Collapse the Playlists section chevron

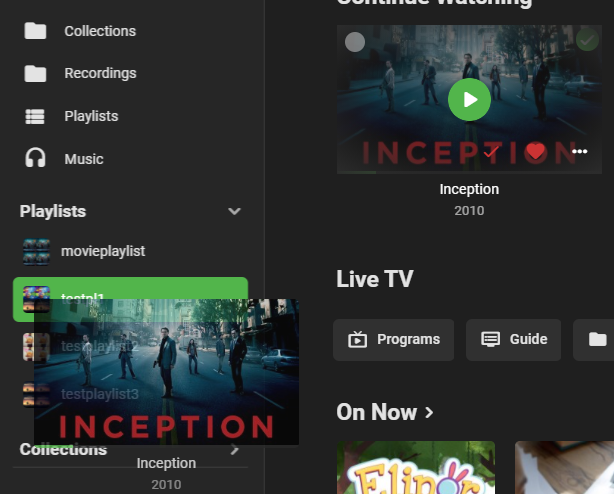(x=234, y=211)
